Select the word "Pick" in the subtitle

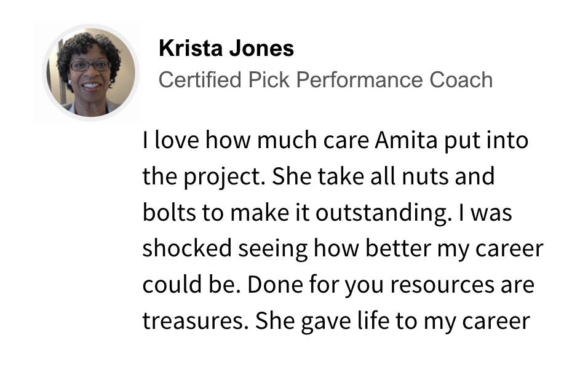269,79
